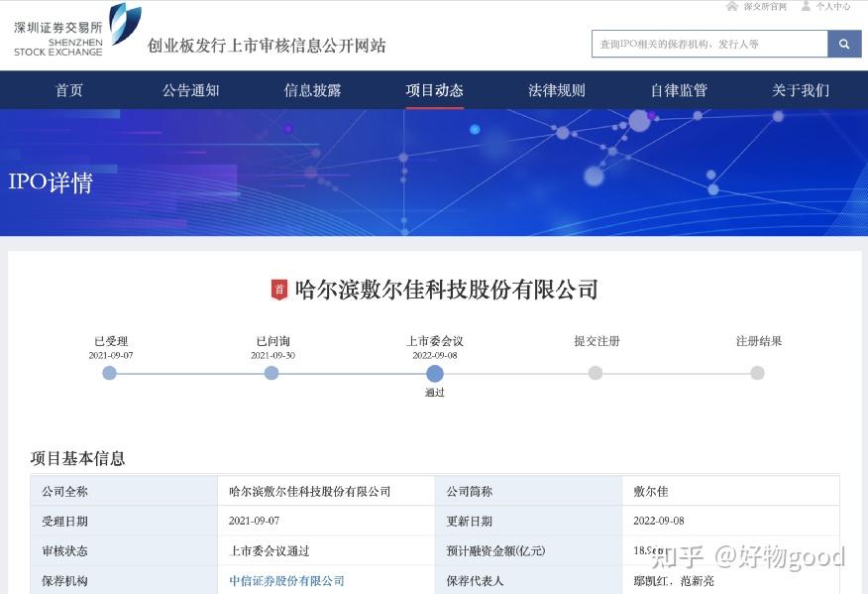Open the 法律规则 menu item

[556, 90]
